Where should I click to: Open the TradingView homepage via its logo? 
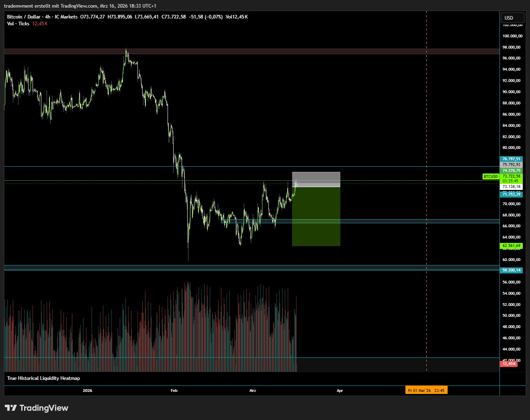tap(36, 408)
